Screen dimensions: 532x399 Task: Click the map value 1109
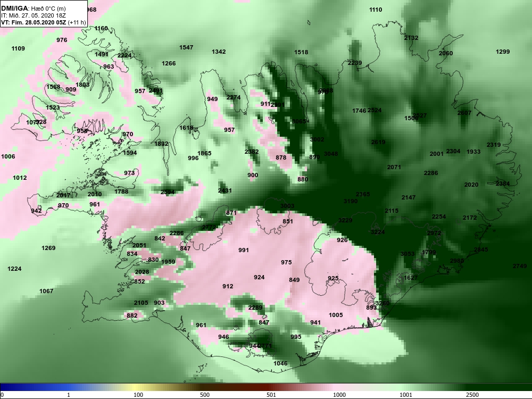[18, 48]
